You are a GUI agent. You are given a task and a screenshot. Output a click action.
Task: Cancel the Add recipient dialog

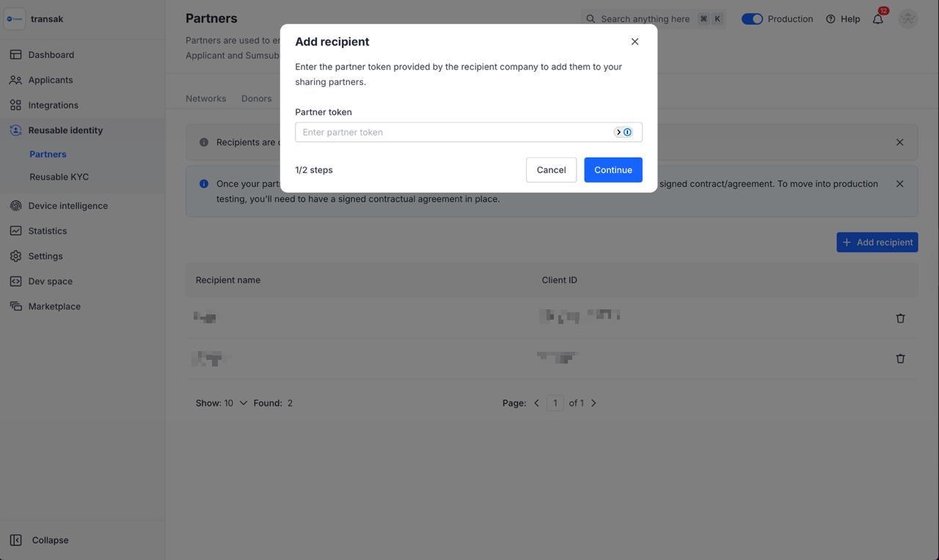(551, 170)
